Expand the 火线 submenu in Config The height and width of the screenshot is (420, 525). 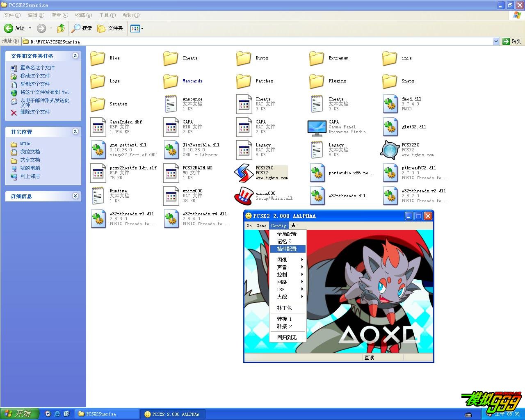coord(288,297)
